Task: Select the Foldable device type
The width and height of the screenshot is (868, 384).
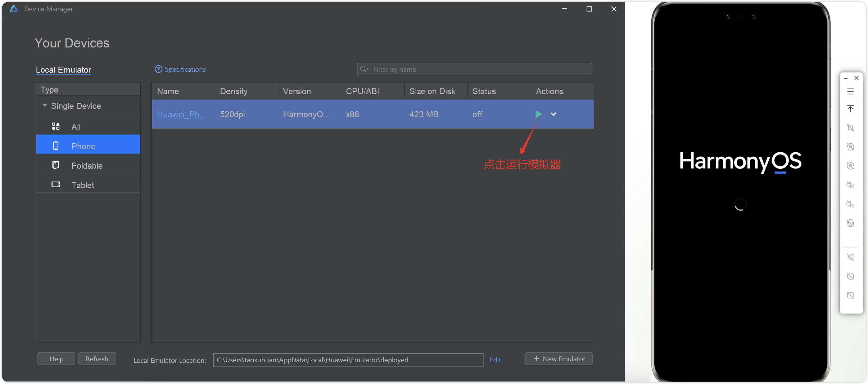Action: 88,165
